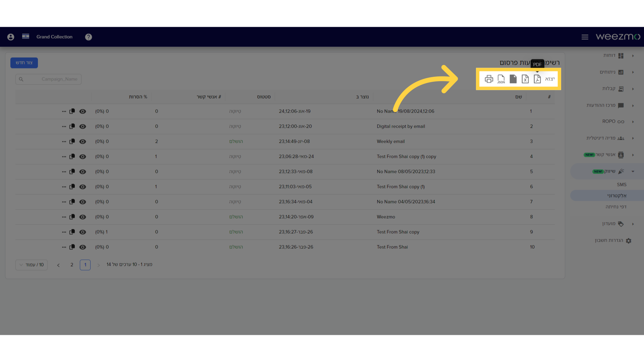Image resolution: width=644 pixels, height=362 pixels.
Task: Preview Digital receipt by email via eye icon
Action: [x=83, y=126]
